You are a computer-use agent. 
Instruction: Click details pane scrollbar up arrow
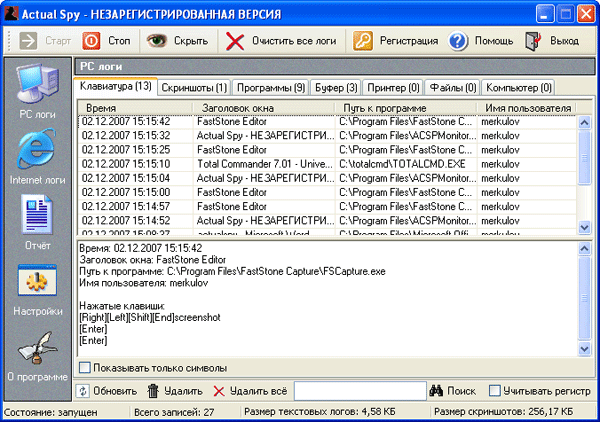(x=584, y=249)
